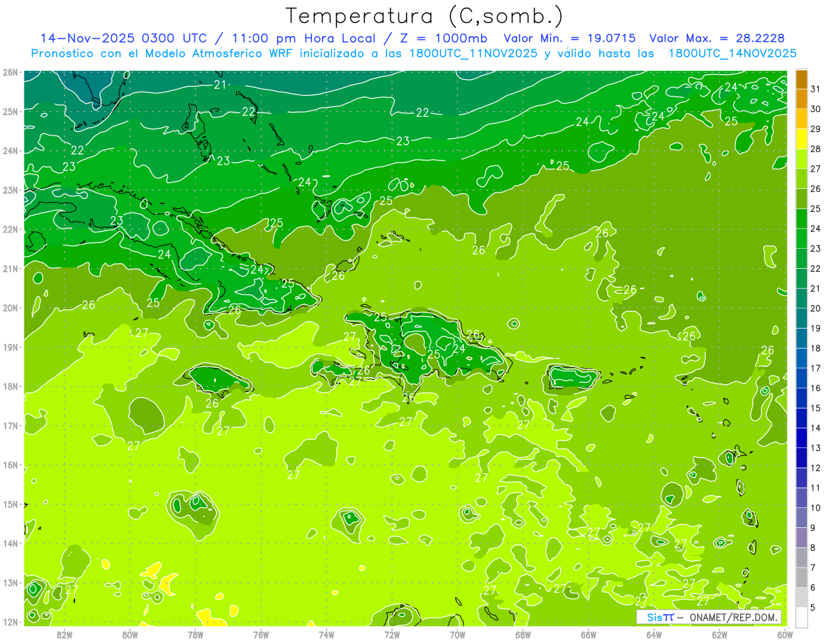Click the "64W" longitude axis label

point(654,634)
